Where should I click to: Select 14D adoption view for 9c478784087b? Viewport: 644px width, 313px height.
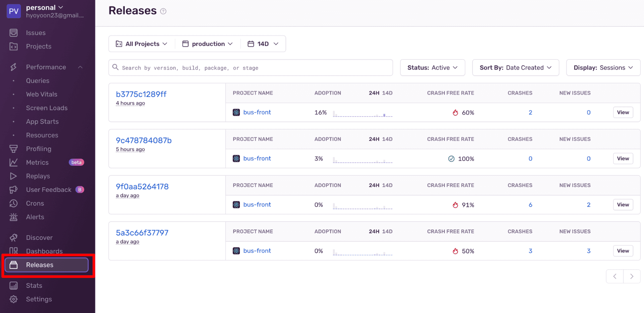pyautogui.click(x=387, y=139)
